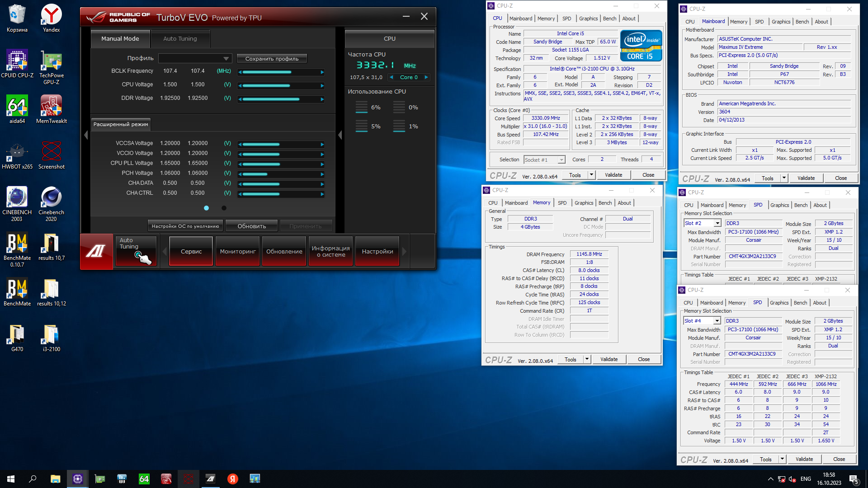868x488 pixels.
Task: Open Slot #4 memory slot dropdown
Action: tap(701, 321)
